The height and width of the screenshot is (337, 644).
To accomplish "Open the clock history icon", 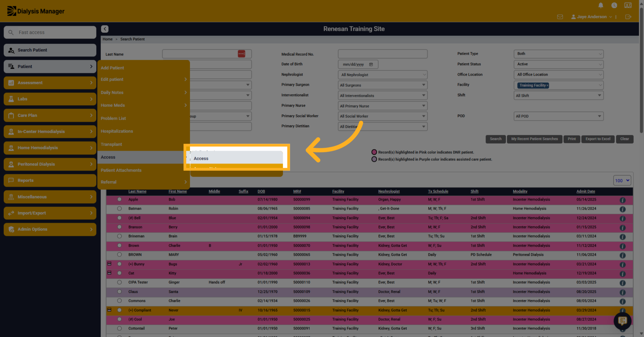I will pyautogui.click(x=614, y=5).
